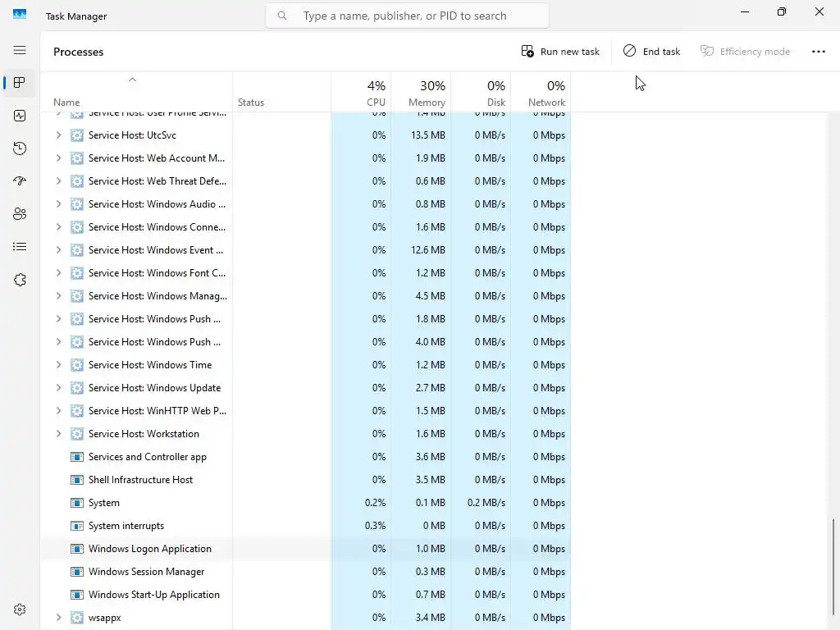840x630 pixels.
Task: Click the Windows Session Manager icon
Action: click(77, 572)
